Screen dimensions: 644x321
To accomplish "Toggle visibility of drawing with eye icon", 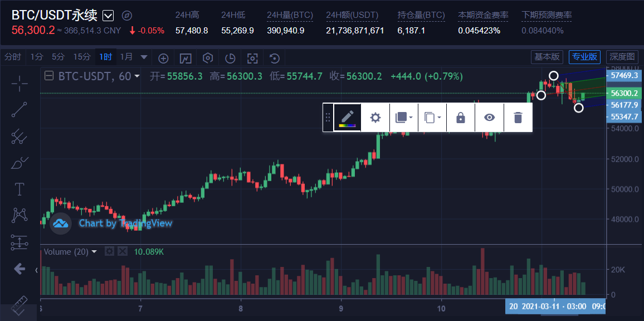I will [x=489, y=118].
